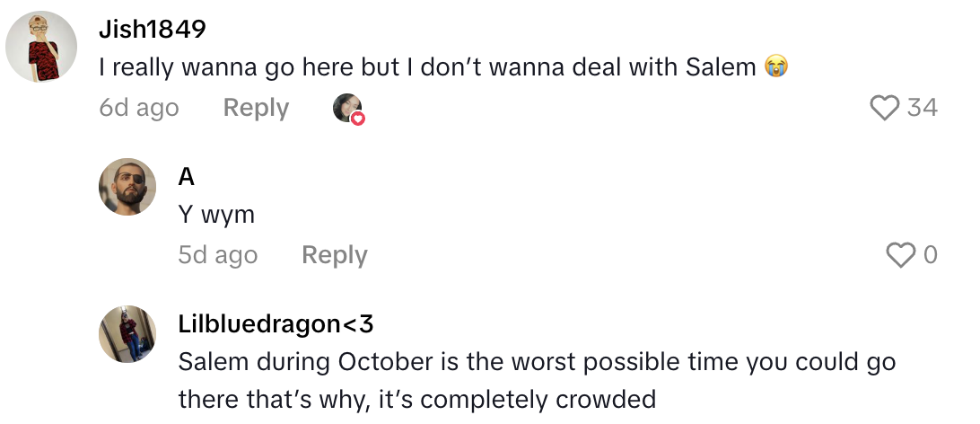Like the "Y wym" reply by A
The image size is (980, 424).
click(900, 255)
